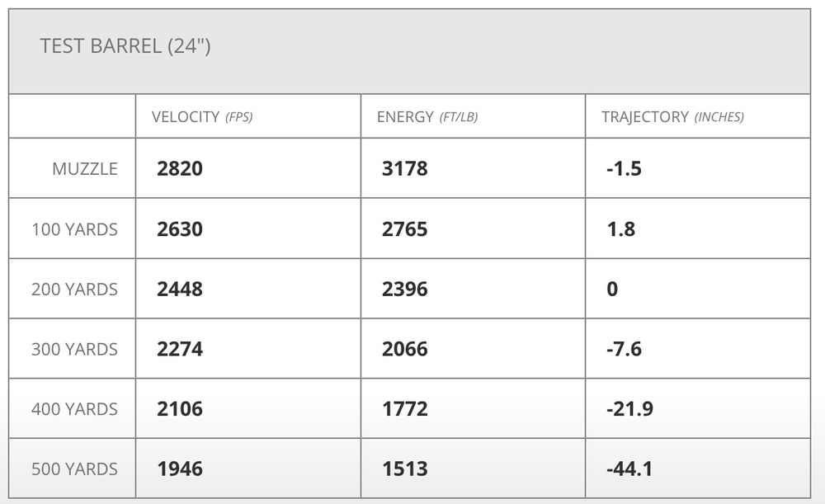The width and height of the screenshot is (825, 504).
Task: Click velocity value 2630
Action: 180,229
